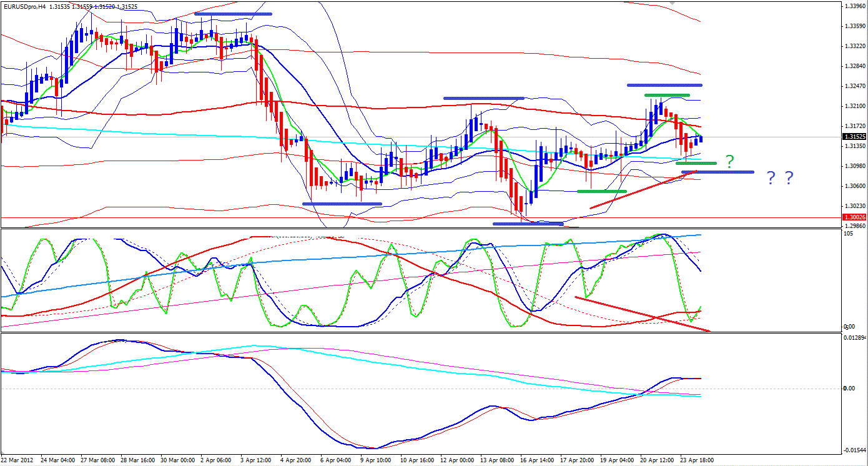The width and height of the screenshot is (868, 466).
Task: Click the 6 Apr 04:00 time label
Action: tap(337, 460)
